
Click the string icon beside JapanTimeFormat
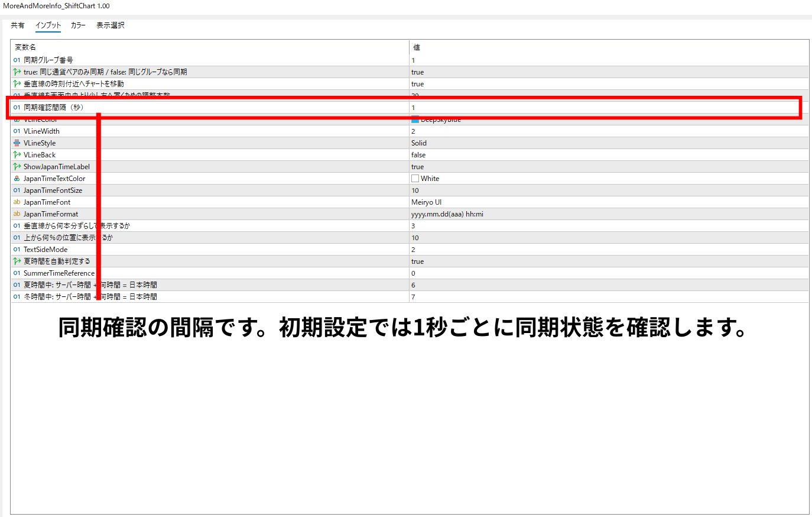coord(17,214)
